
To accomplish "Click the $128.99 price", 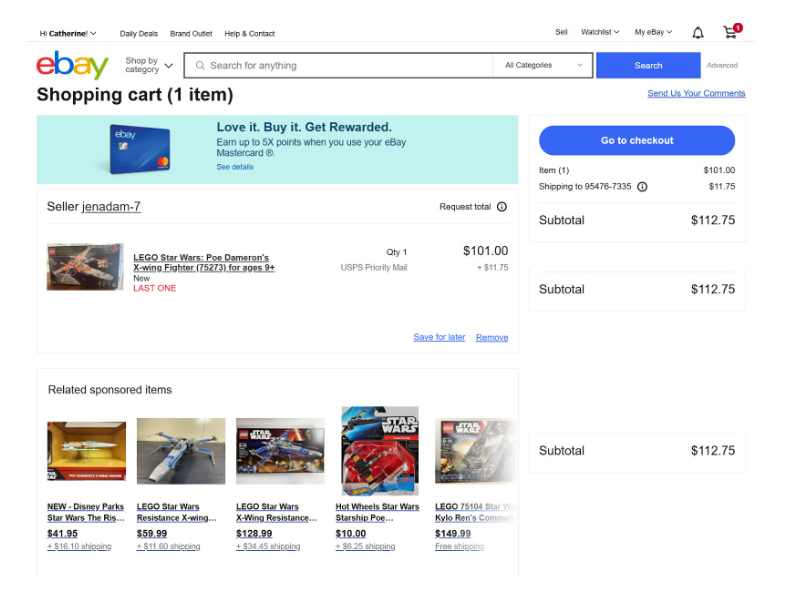I will tap(254, 533).
